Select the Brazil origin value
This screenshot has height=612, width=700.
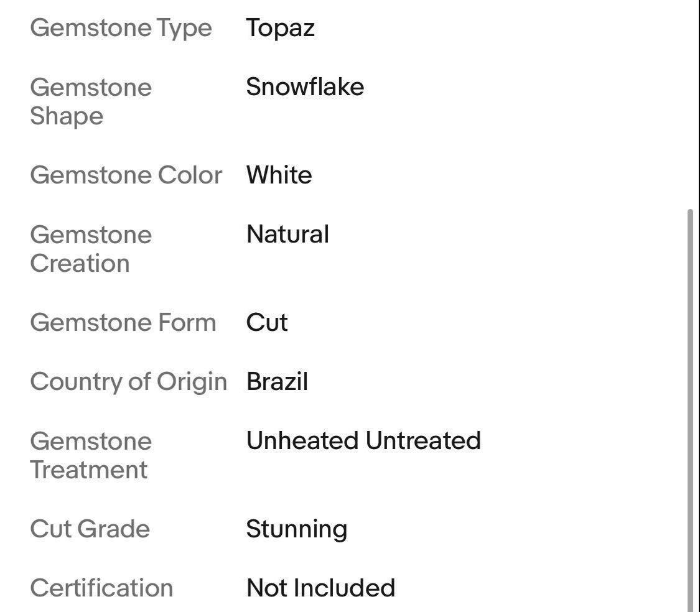pyautogui.click(x=277, y=382)
